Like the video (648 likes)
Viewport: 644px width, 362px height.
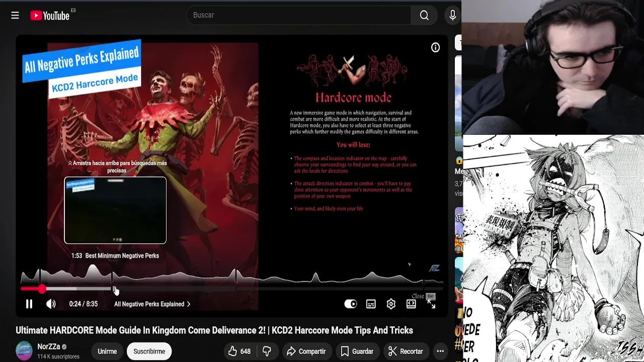[239, 351]
